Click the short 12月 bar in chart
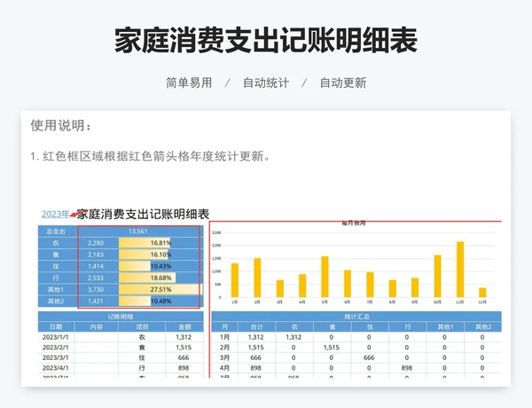This screenshot has width=532, height=408. click(482, 293)
